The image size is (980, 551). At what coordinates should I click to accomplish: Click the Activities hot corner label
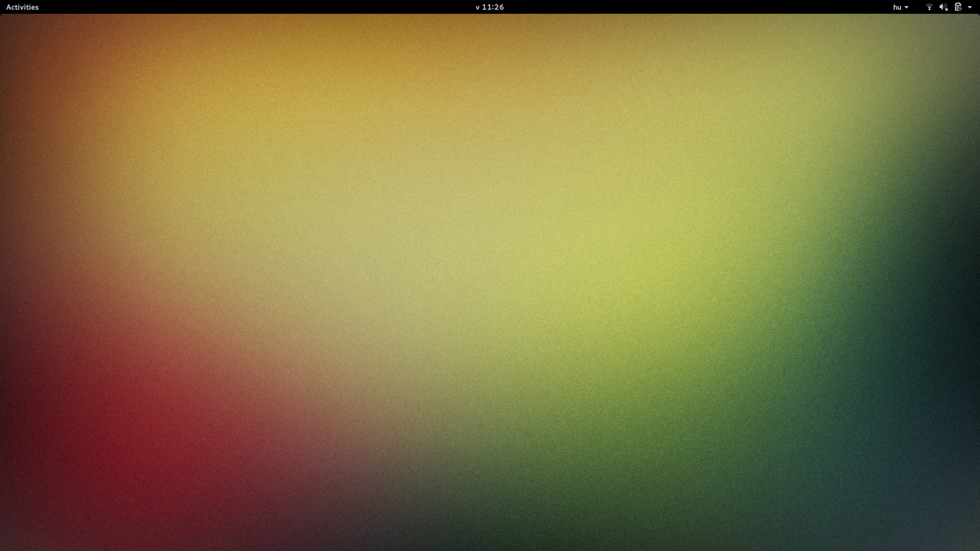[22, 7]
